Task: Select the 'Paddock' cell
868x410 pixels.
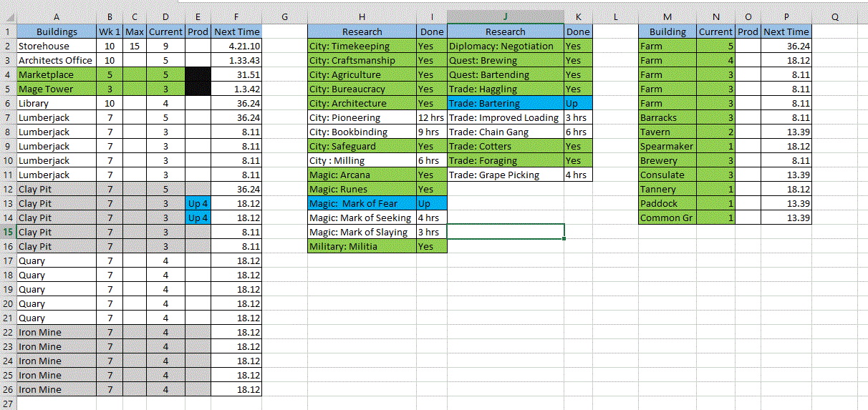Action: click(x=667, y=203)
